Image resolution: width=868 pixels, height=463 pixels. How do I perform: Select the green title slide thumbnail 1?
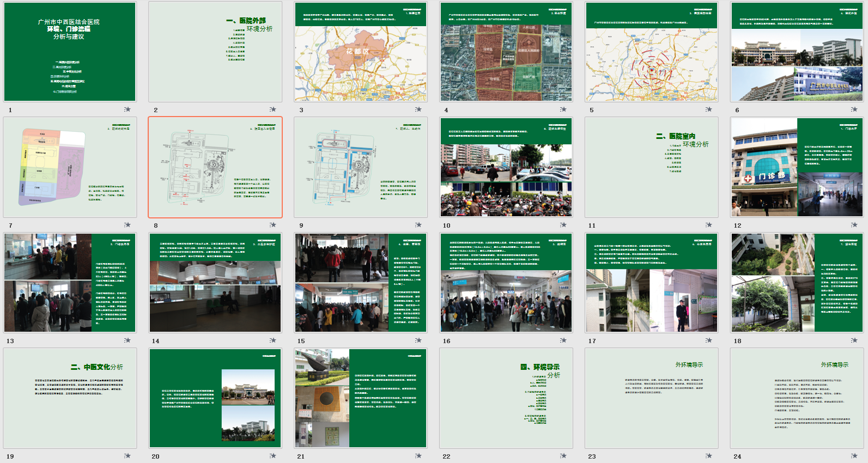70,52
